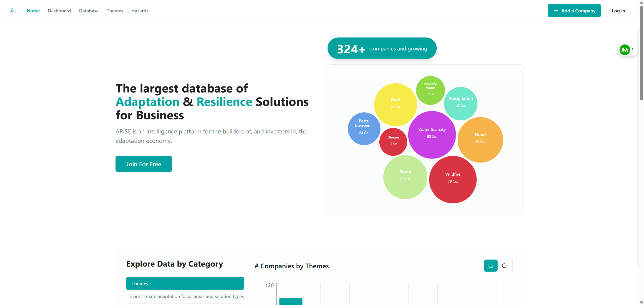Screen dimensions: 644x305
Task: Click the drag handle dots beside the extension icon
Action: pyautogui.click(x=633, y=50)
